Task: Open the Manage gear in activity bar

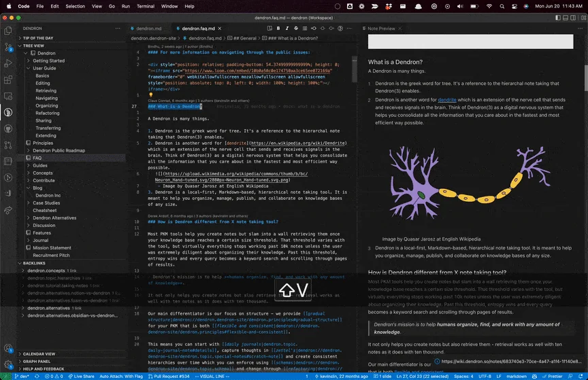Action: (8, 364)
